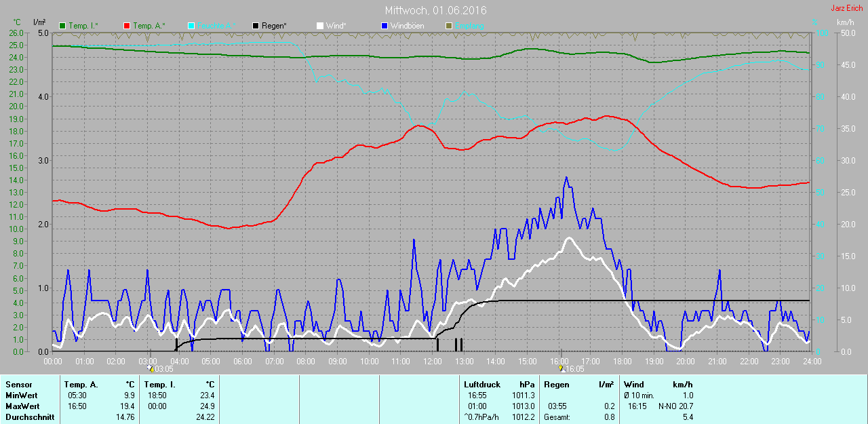
Task: Click the 'km/h' axis unit label at top right
Action: 845,23
